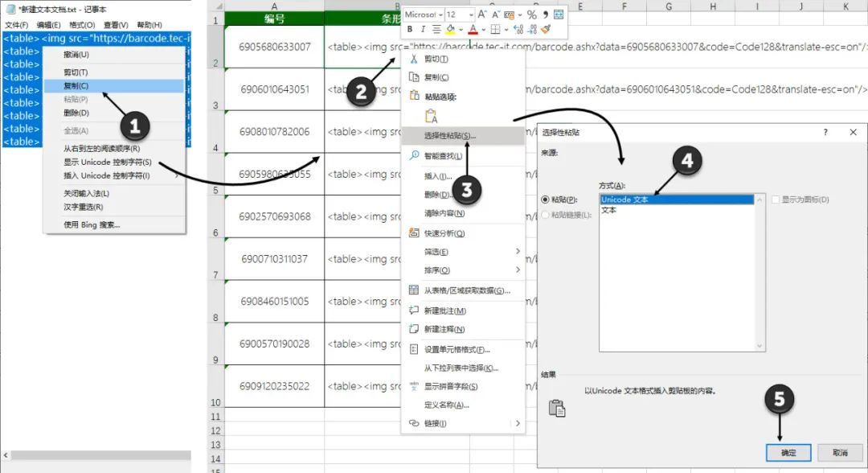
Task: Apply the yellow fill color bucket
Action: [451, 29]
